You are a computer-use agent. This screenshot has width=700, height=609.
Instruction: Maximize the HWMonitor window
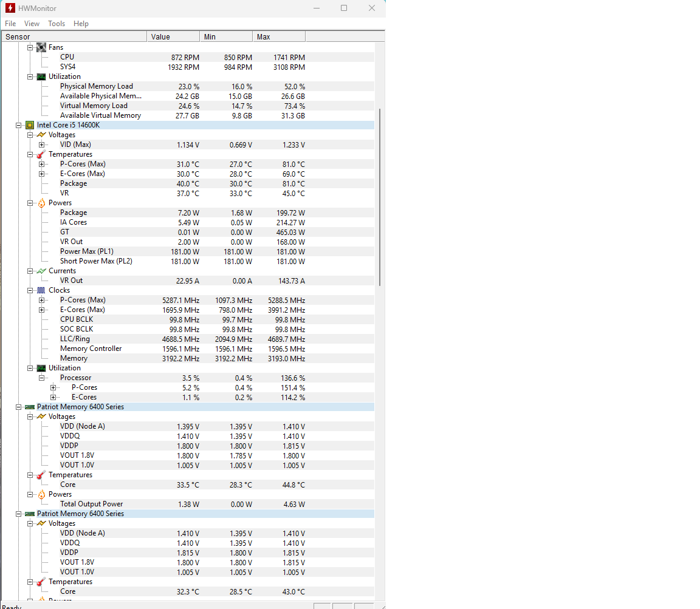344,8
